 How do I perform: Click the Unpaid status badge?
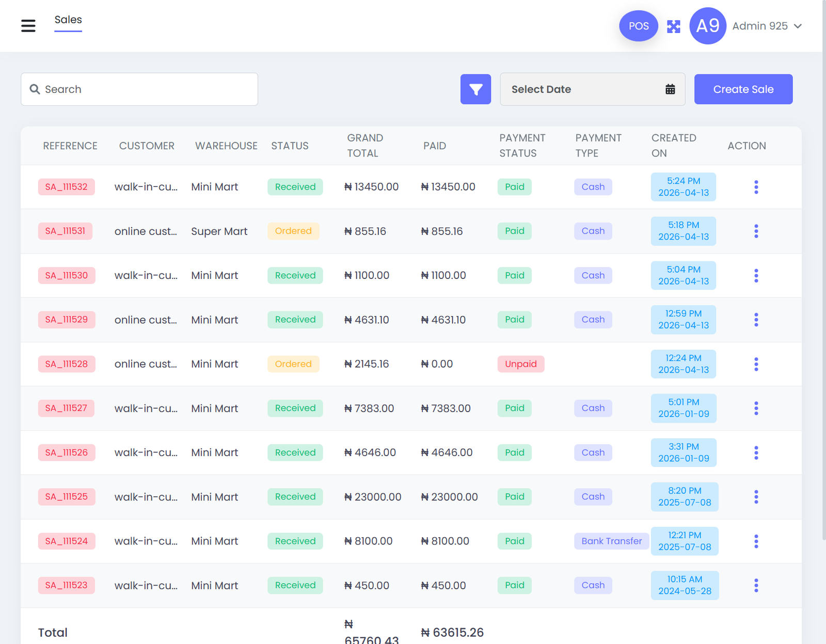click(x=520, y=364)
